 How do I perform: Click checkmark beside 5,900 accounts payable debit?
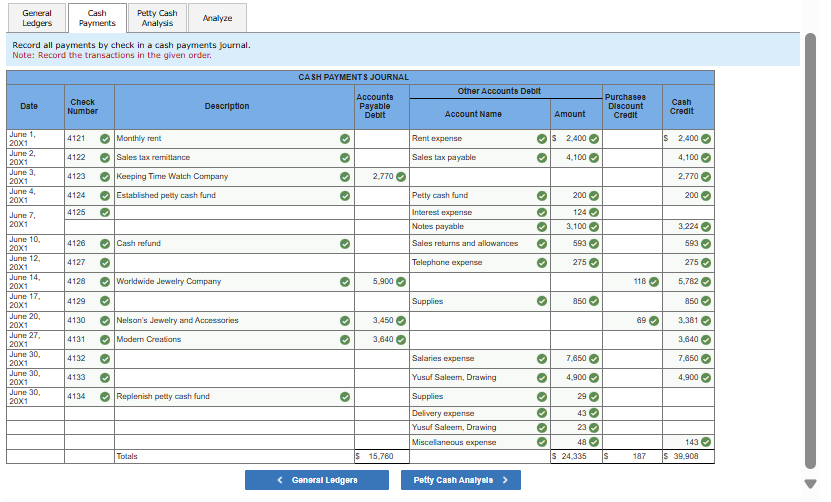[x=400, y=282]
